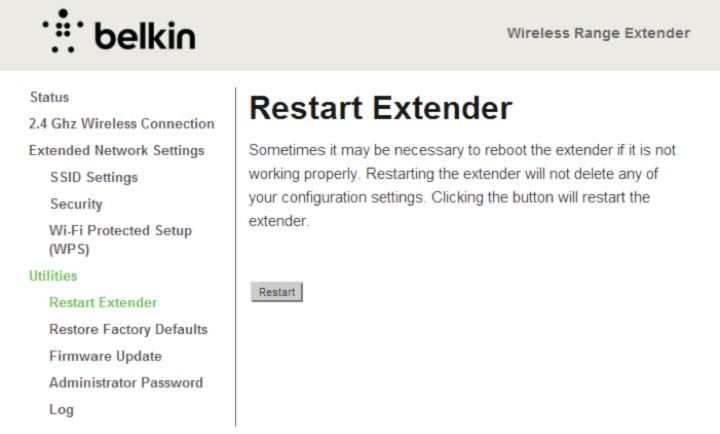
Task: Click the Wireless Range Extender header label
Action: point(598,33)
